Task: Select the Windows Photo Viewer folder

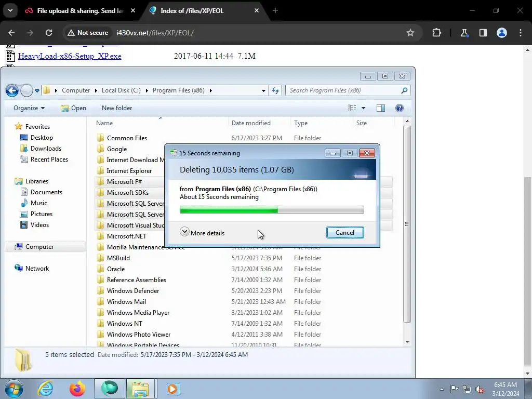Action: point(138,334)
